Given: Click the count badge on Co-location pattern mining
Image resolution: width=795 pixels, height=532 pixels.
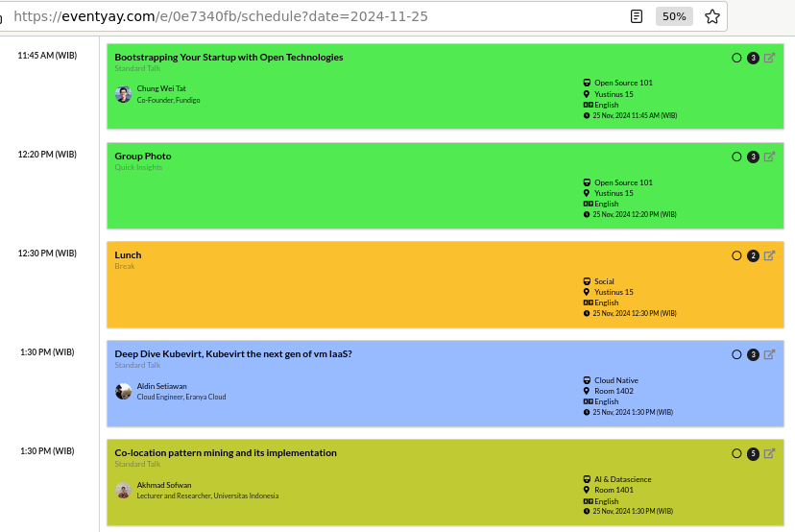Looking at the screenshot, I should [x=753, y=454].
